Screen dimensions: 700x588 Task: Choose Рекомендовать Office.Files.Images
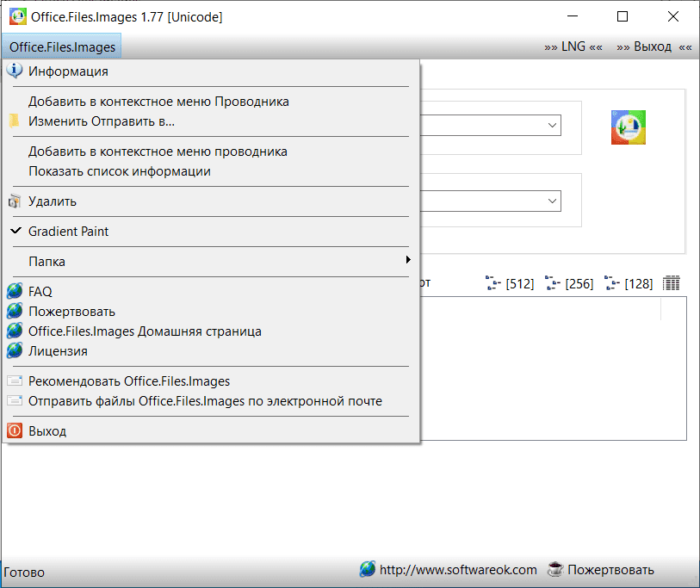pos(211,381)
